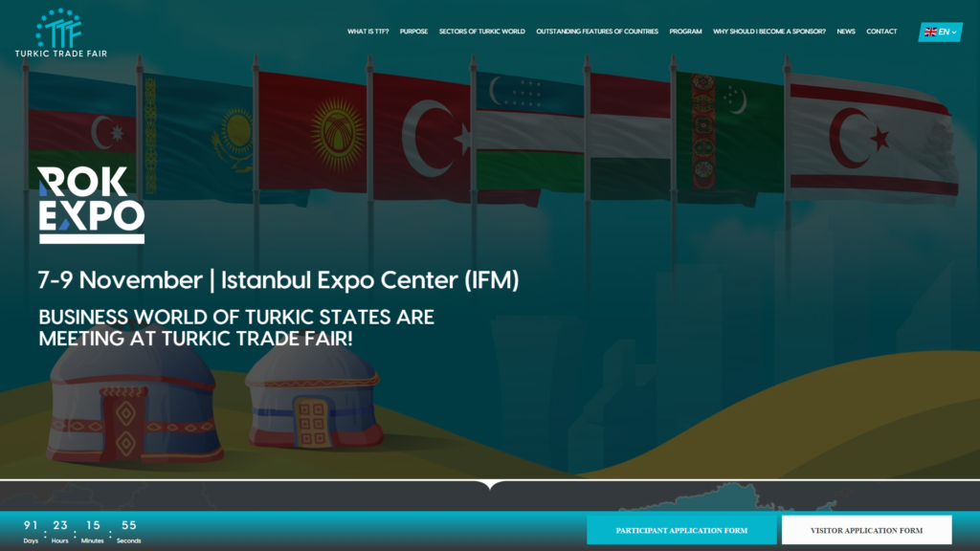
Task: Click the scroll-down notch below the banner
Action: pos(490,485)
